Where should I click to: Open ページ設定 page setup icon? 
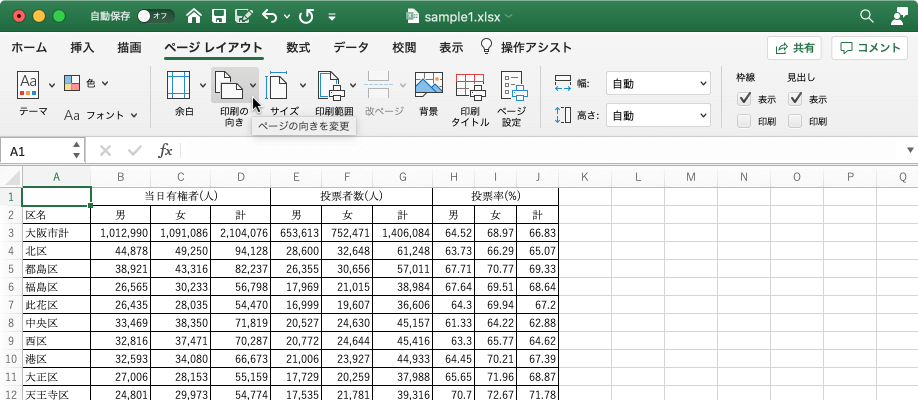[514, 86]
